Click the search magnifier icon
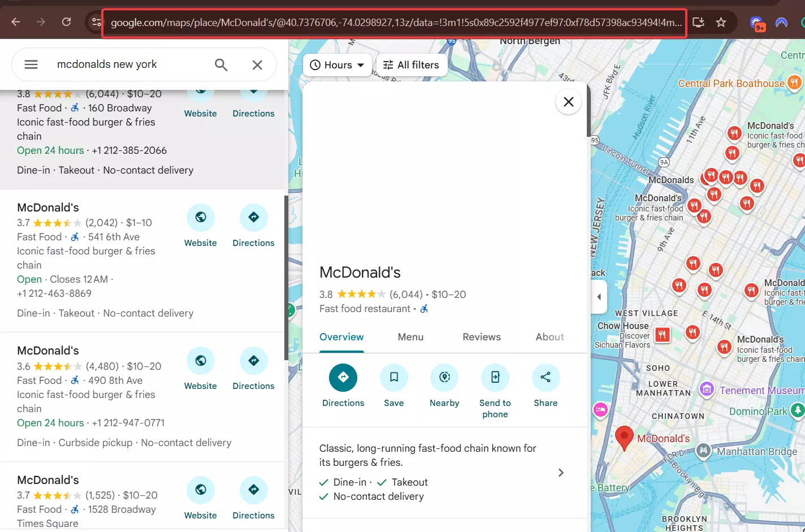 click(x=221, y=65)
